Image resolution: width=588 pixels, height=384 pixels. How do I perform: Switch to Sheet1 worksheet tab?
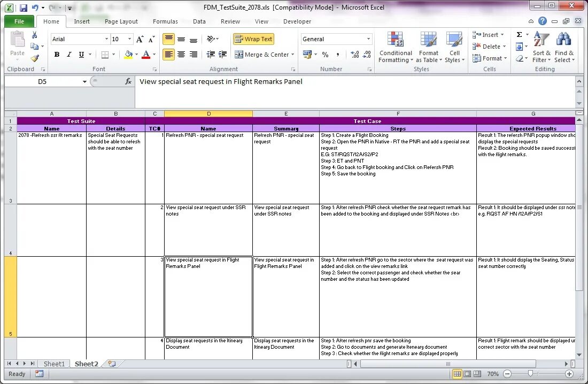click(x=54, y=364)
